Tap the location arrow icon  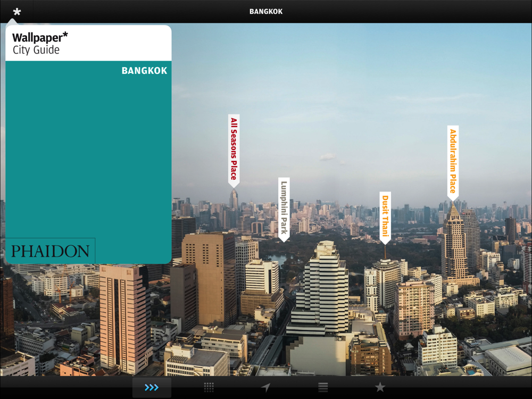pos(265,387)
